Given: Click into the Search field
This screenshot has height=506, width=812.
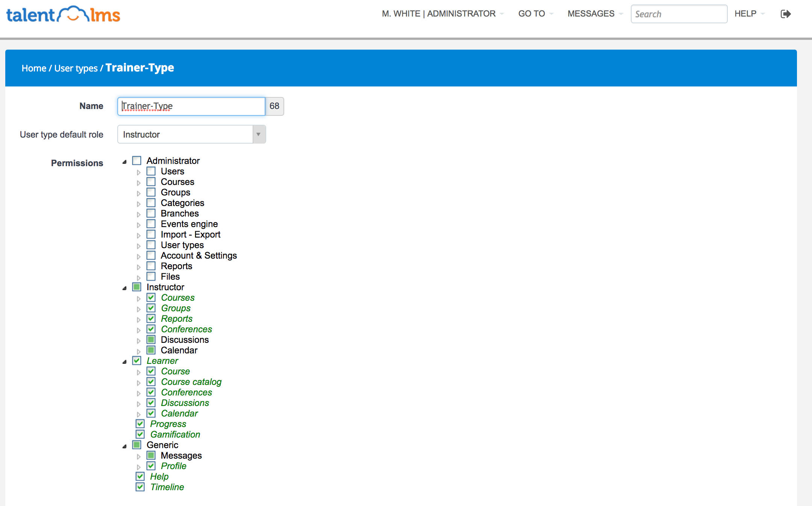Looking at the screenshot, I should point(679,14).
